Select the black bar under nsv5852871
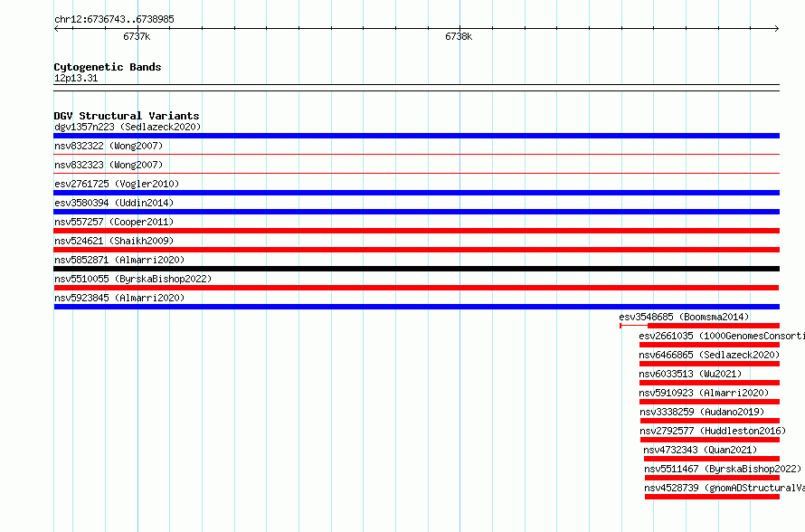805x532 pixels. pyautogui.click(x=416, y=269)
